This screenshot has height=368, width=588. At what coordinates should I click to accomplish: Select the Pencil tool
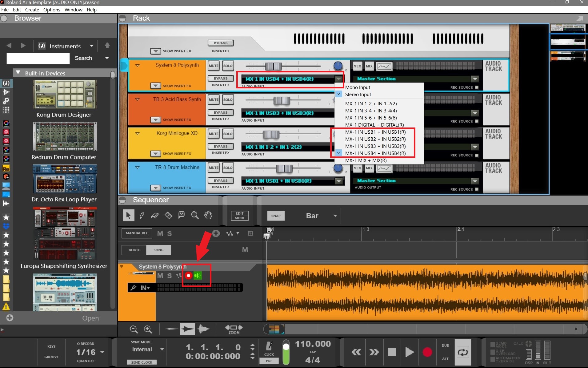tap(142, 215)
